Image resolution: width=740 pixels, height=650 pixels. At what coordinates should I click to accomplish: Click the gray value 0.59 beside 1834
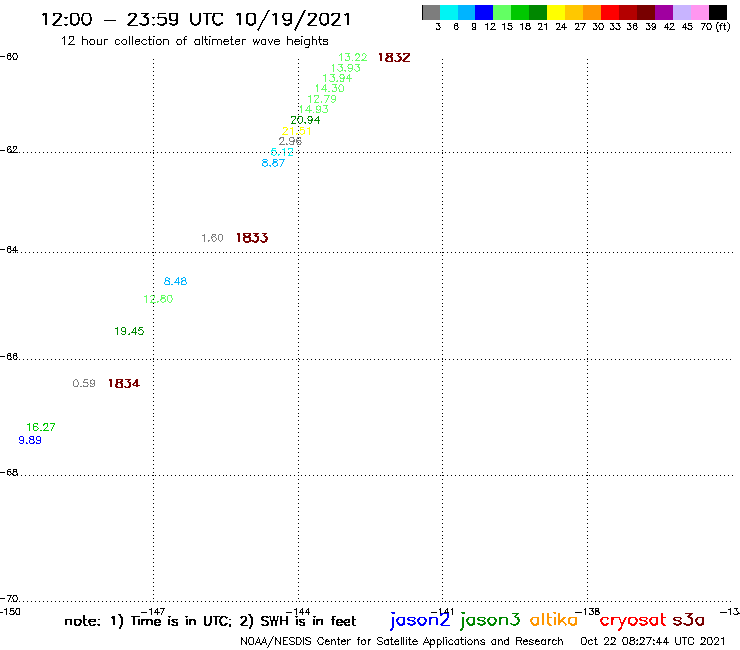coord(84,383)
